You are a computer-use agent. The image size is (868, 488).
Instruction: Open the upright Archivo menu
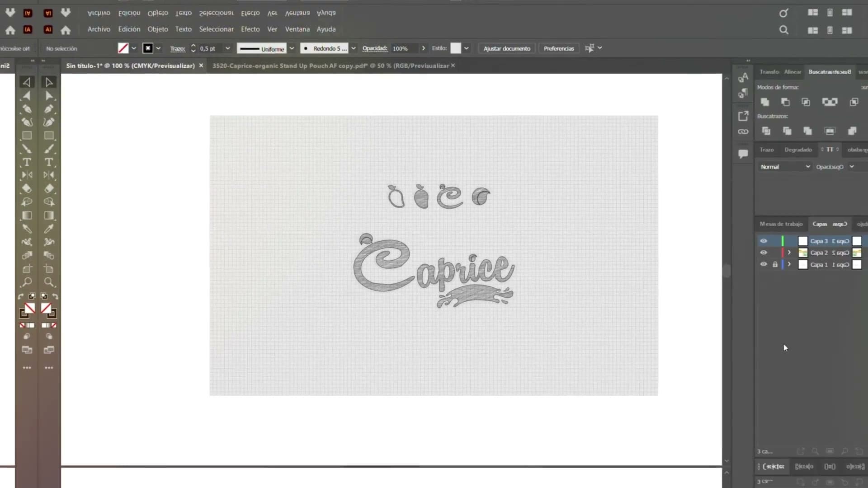coord(99,29)
